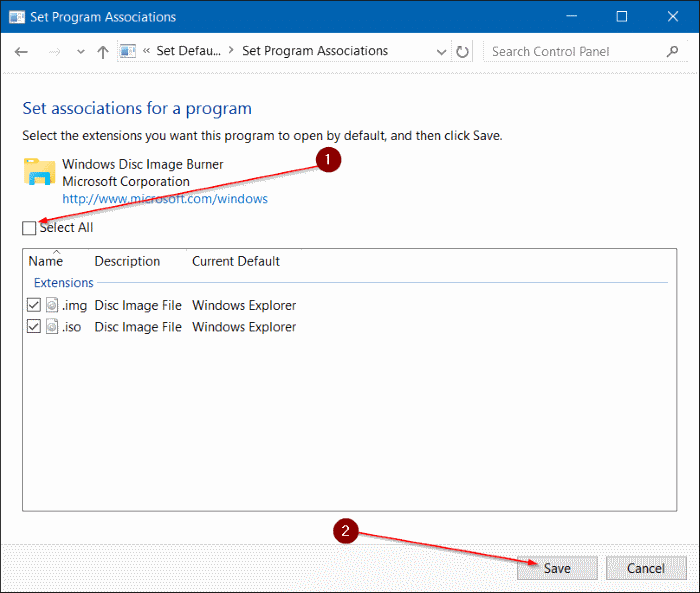Open the address bar history dropdown
700x593 pixels.
441,52
